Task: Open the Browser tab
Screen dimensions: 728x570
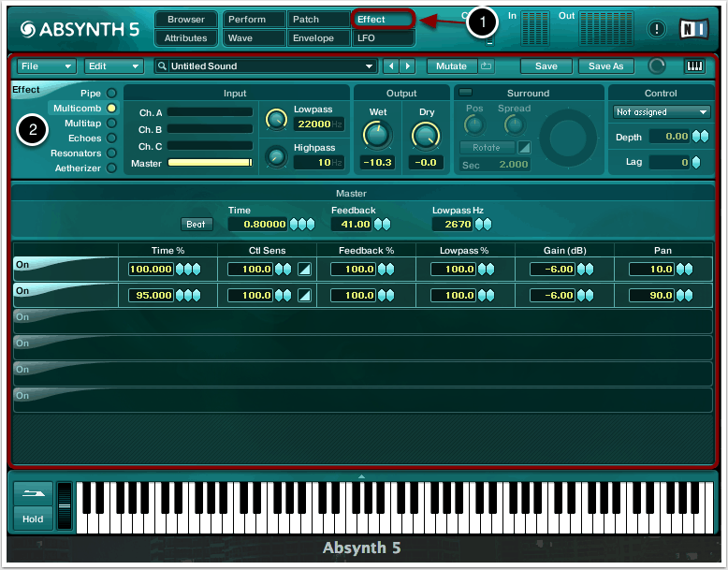Action: tap(186, 20)
